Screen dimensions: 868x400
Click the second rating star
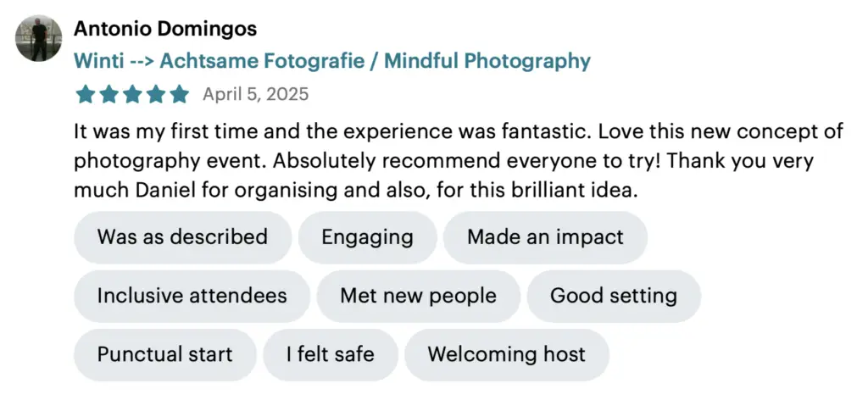(109, 94)
